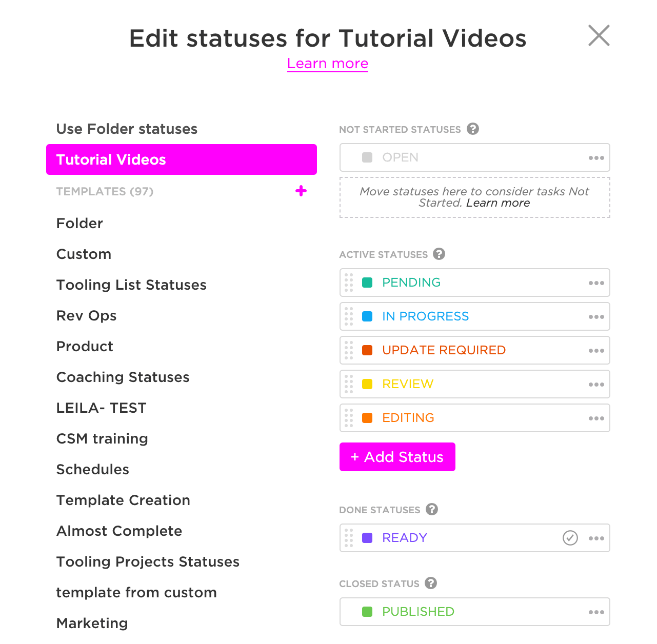Pick the Product template
The height and width of the screenshot is (644, 657).
pyautogui.click(x=85, y=346)
